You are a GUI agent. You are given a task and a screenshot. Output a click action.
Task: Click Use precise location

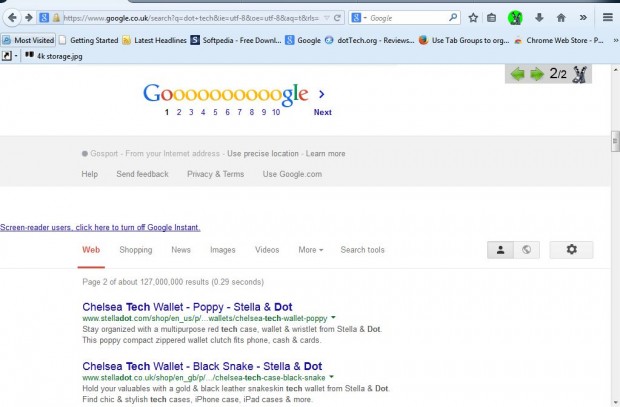[x=263, y=153]
